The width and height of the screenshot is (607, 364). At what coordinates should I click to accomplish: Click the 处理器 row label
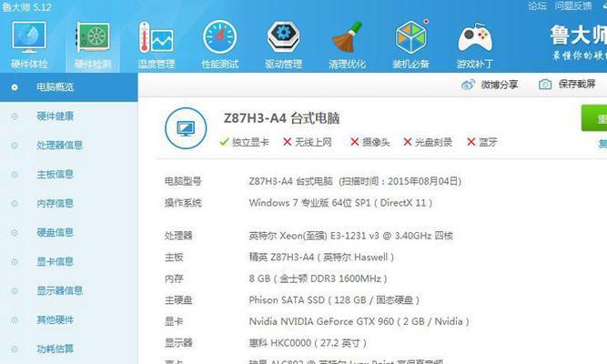pyautogui.click(x=178, y=236)
